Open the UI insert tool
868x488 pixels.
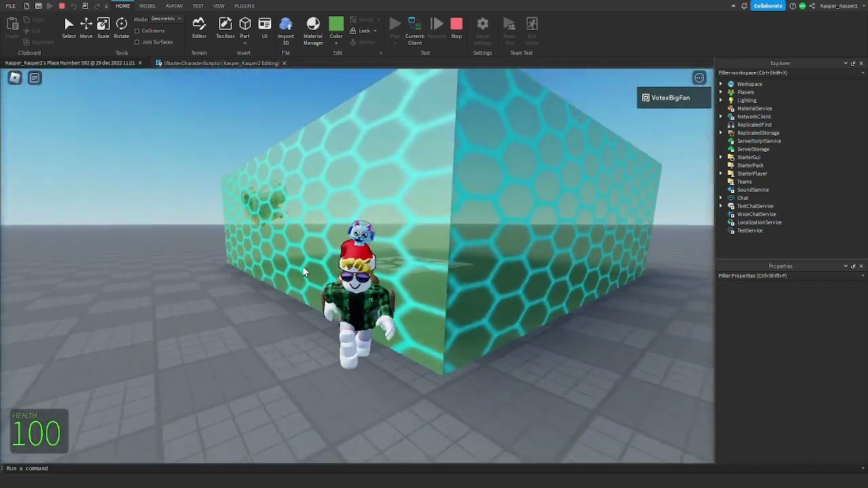coord(264,28)
